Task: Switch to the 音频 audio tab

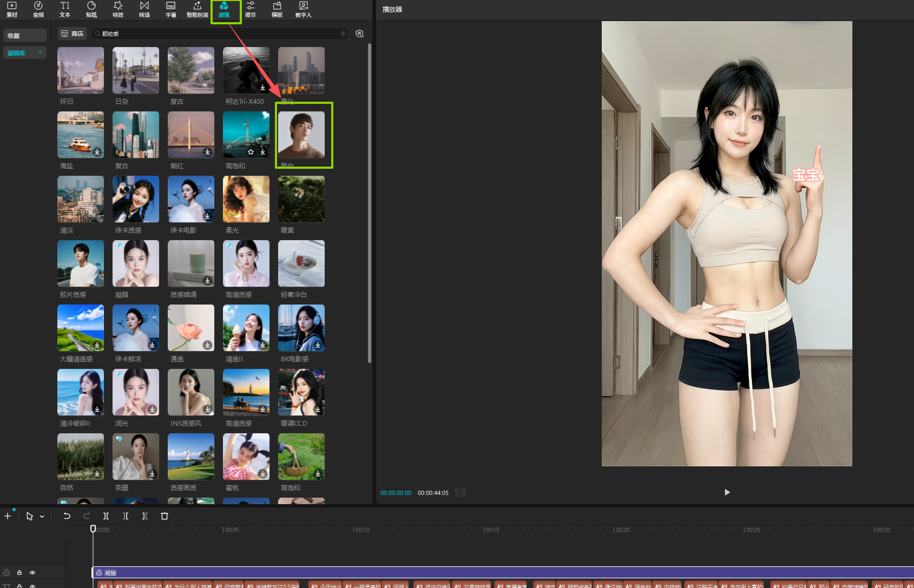Action: pyautogui.click(x=38, y=9)
